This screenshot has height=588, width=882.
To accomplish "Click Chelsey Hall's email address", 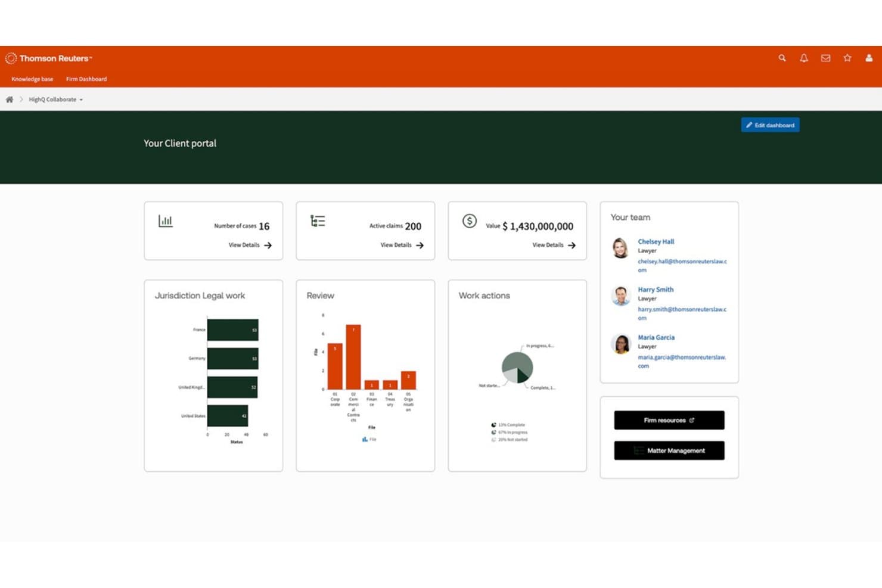I will pos(682,266).
